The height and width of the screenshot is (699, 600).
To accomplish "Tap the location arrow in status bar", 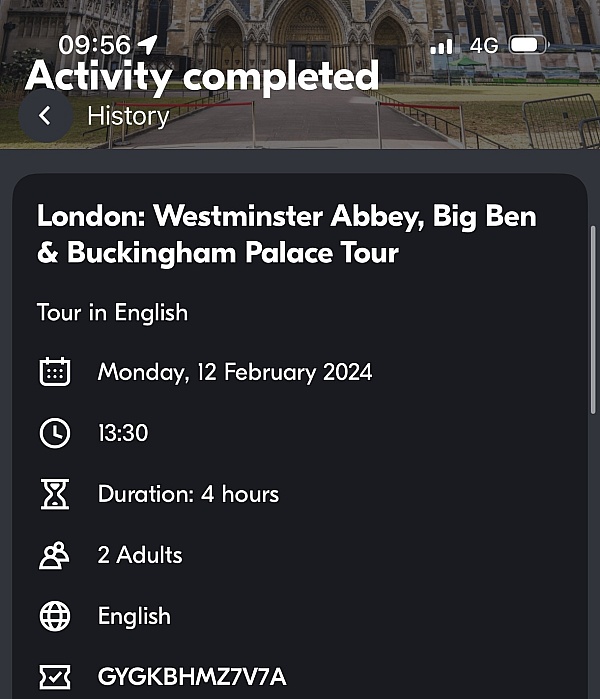I will 147,45.
